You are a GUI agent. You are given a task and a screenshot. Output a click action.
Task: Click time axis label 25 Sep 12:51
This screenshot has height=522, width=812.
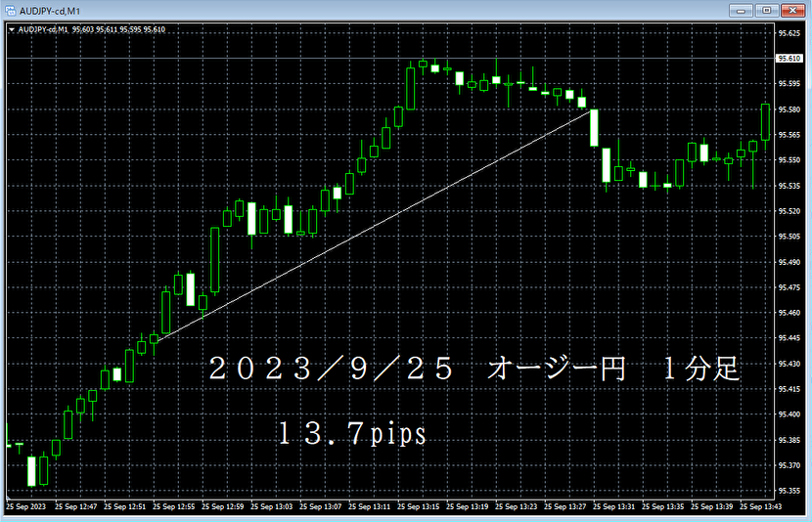pyautogui.click(x=124, y=507)
